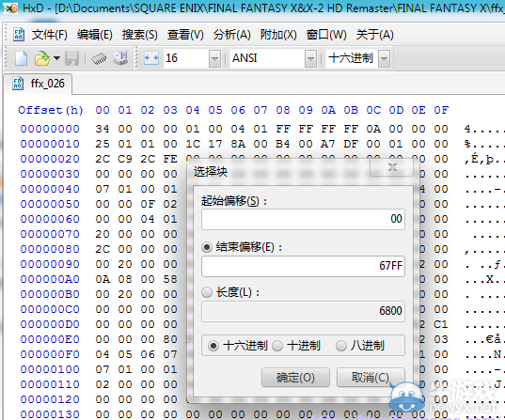This screenshot has height=420, width=505.
Task: Click byte DF in row 00000010
Action: [x=351, y=144]
